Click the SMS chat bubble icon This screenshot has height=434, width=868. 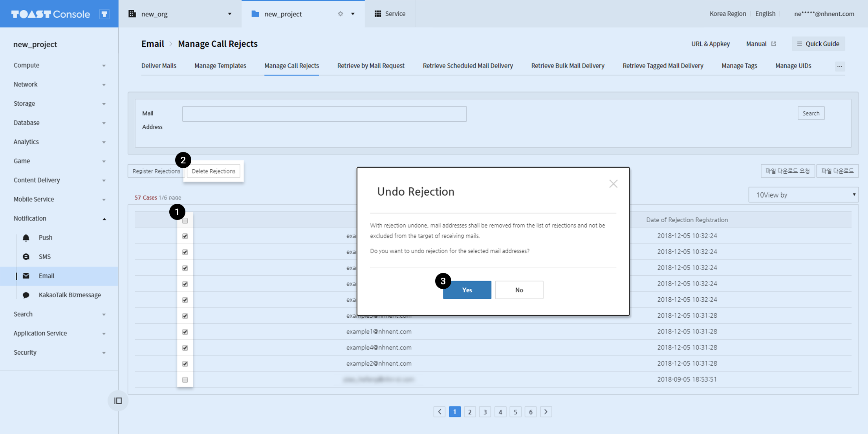pos(26,257)
